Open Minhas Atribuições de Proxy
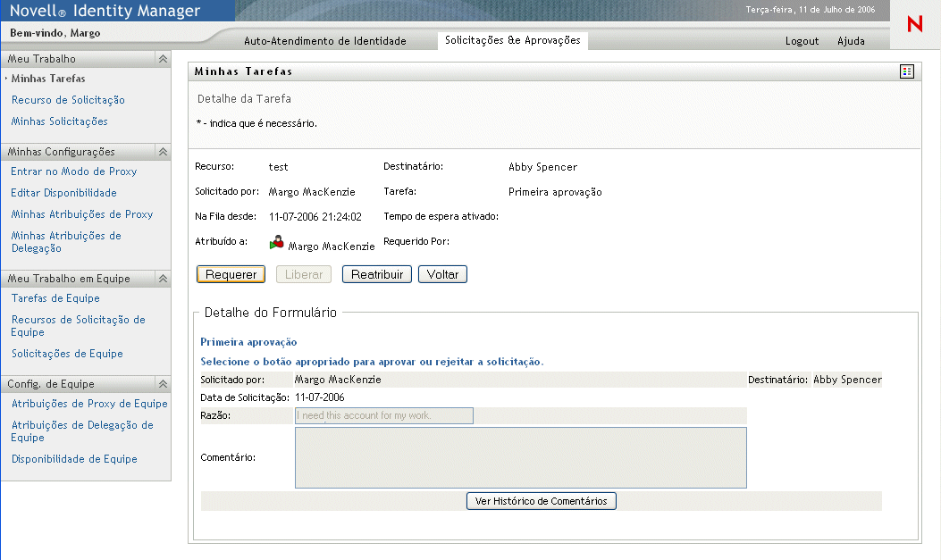 click(x=82, y=214)
